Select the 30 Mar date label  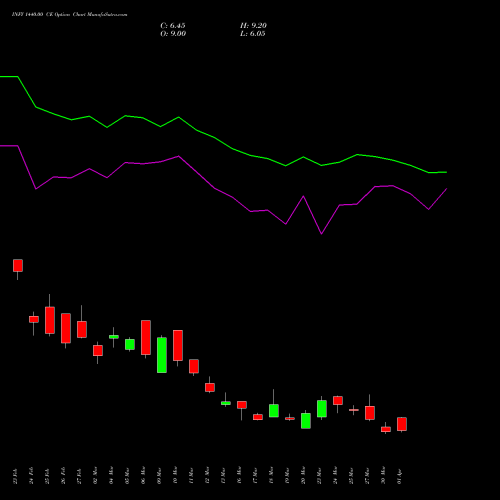coord(384,475)
